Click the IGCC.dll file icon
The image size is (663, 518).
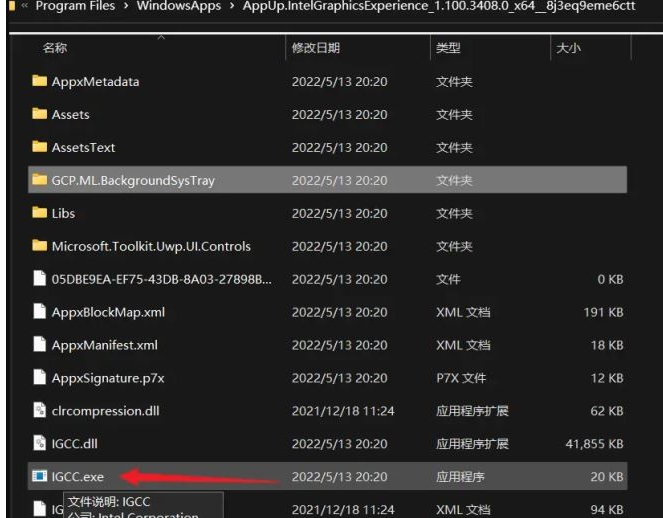click(40, 444)
